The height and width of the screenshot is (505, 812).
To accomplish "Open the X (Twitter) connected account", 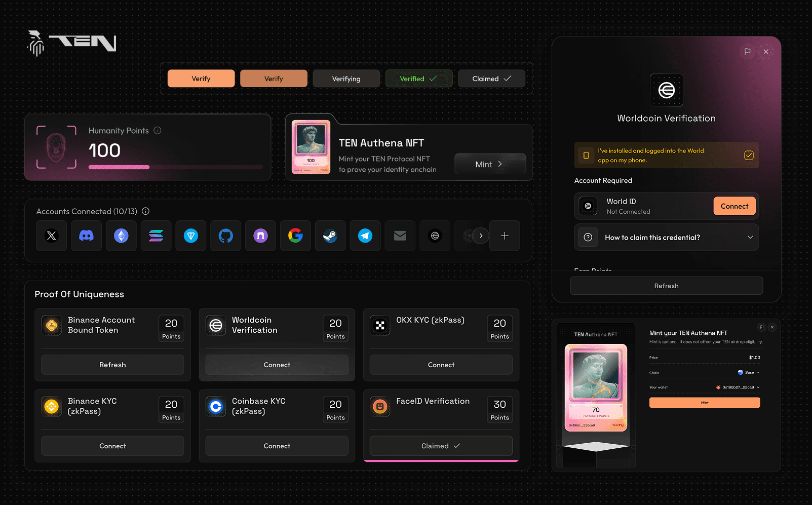I will point(51,236).
